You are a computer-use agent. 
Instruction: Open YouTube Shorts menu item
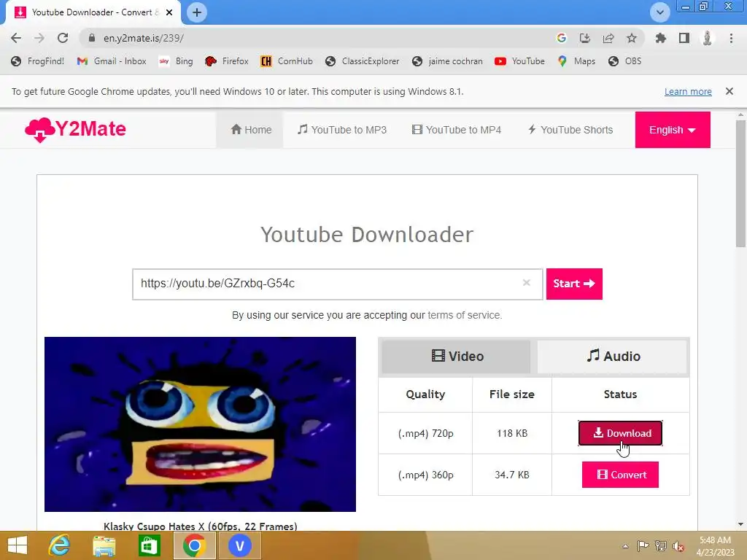tap(570, 130)
